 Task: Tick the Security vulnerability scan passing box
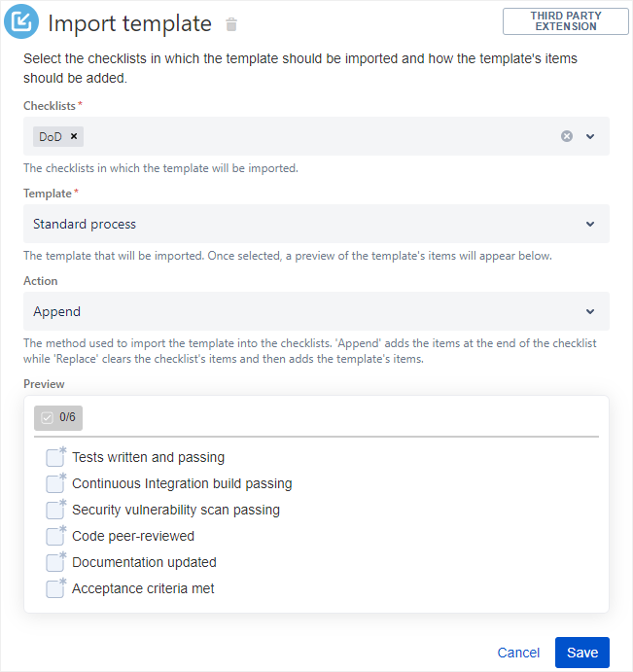(x=54, y=511)
